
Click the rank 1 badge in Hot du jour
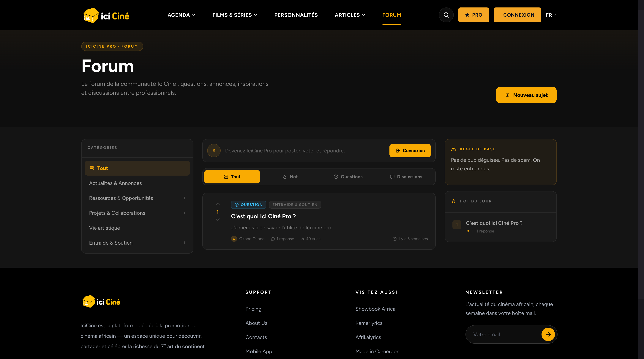pos(457,225)
